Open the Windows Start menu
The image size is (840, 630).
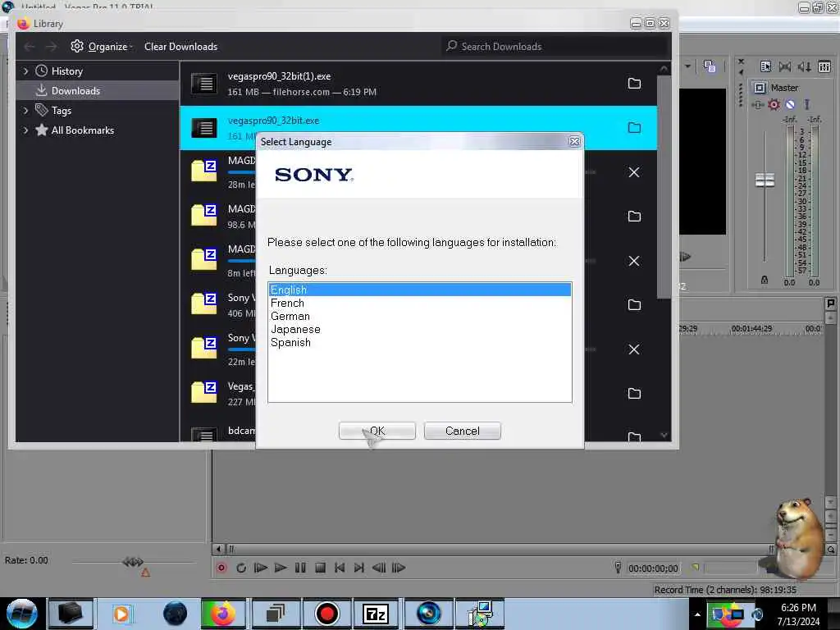pyautogui.click(x=22, y=614)
